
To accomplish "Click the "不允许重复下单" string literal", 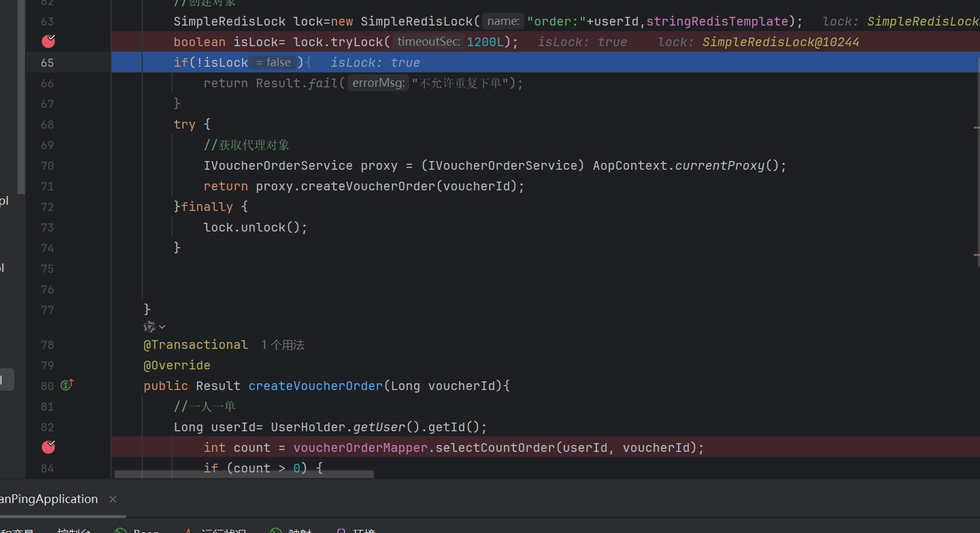I will click(460, 83).
